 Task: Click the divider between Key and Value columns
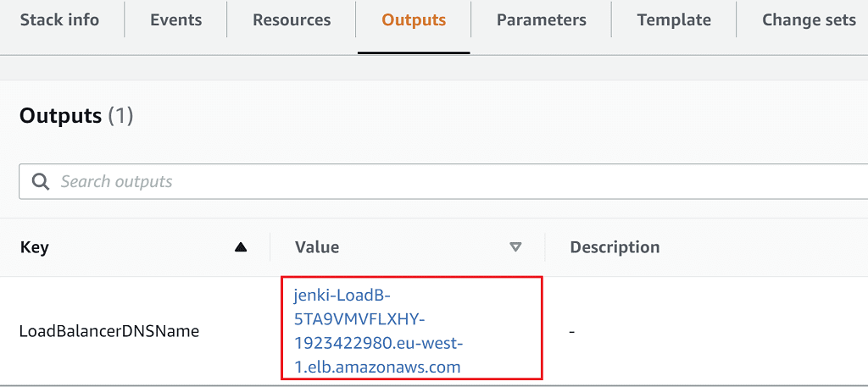[270, 247]
